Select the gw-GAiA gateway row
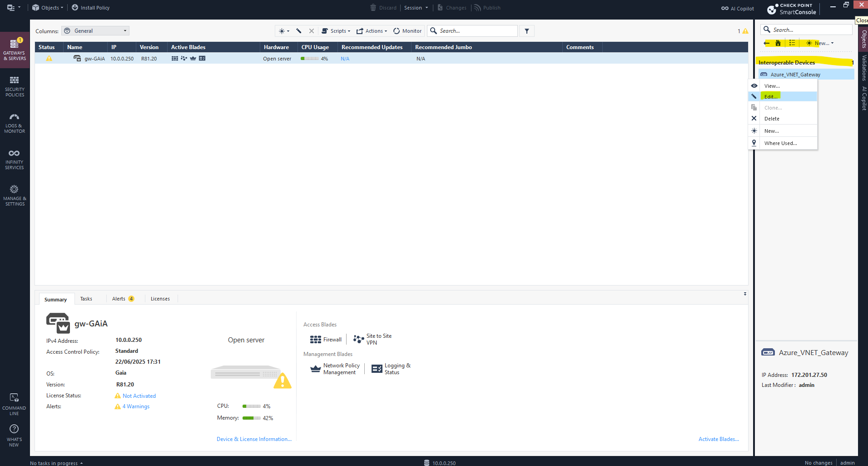Screen dimensions: 868x466 pos(392,59)
